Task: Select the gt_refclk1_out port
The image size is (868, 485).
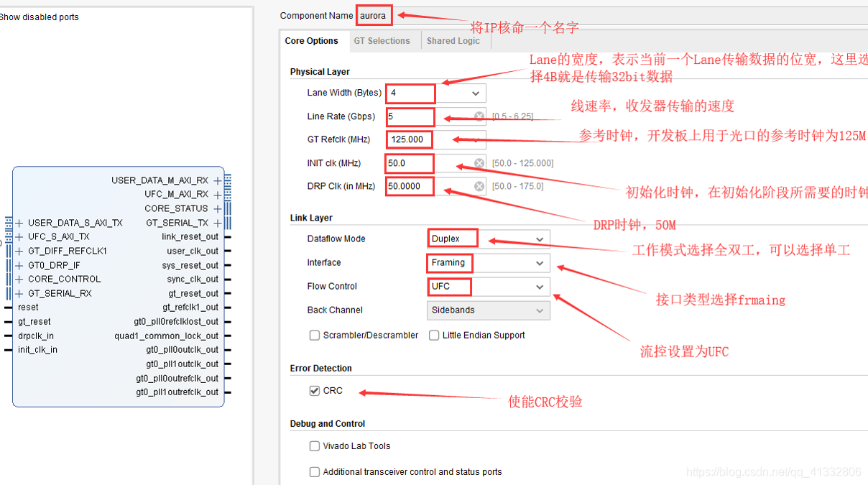Action: (190, 308)
